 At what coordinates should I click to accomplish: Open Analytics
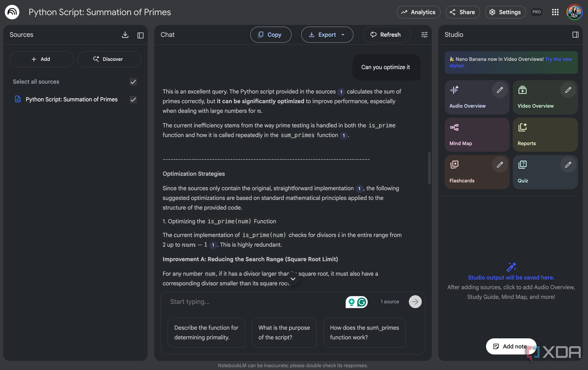[419, 12]
